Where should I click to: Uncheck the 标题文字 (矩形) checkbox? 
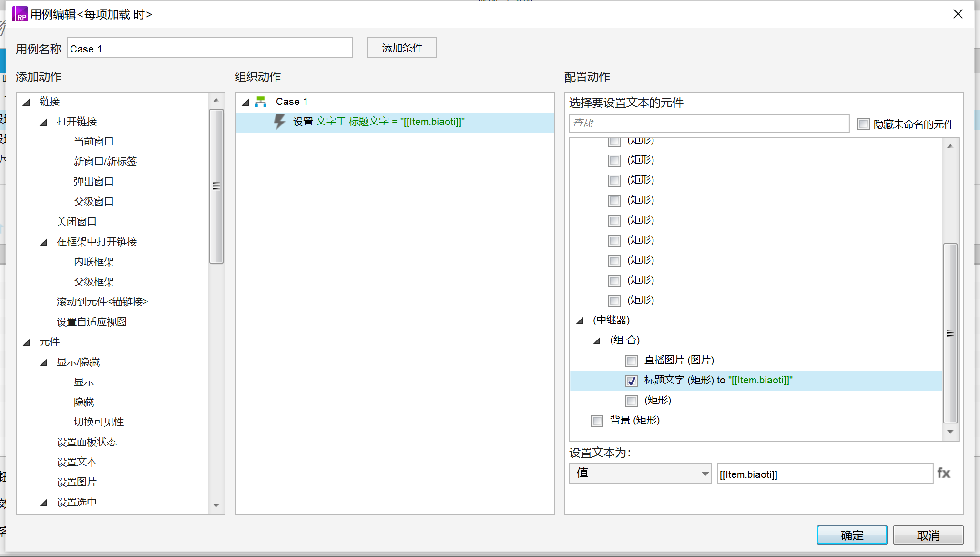click(631, 381)
